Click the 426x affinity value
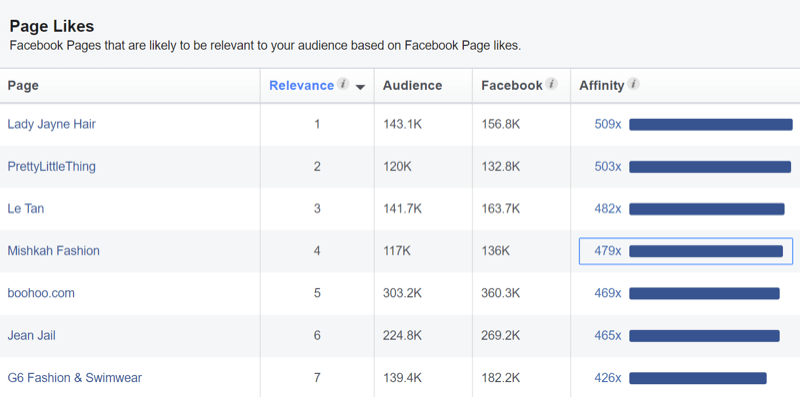 [608, 378]
